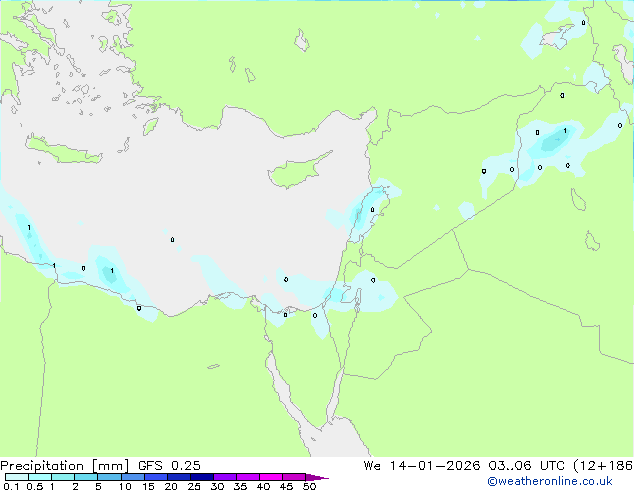Click the island of Crete on map
634x490 pixels.
63,150
